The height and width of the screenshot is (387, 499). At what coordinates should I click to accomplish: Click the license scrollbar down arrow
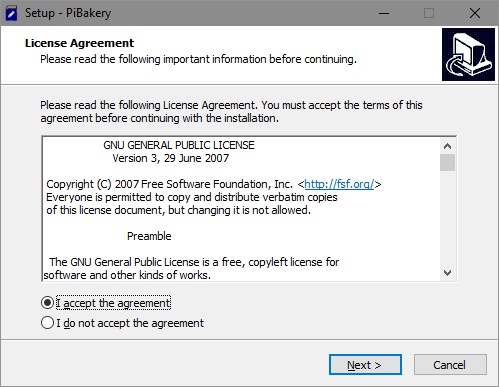(447, 273)
